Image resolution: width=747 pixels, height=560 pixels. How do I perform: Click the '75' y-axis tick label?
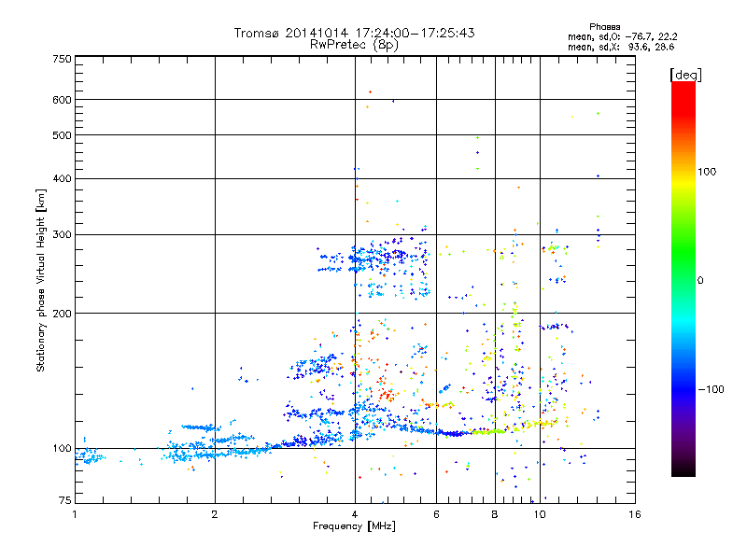pos(65,500)
